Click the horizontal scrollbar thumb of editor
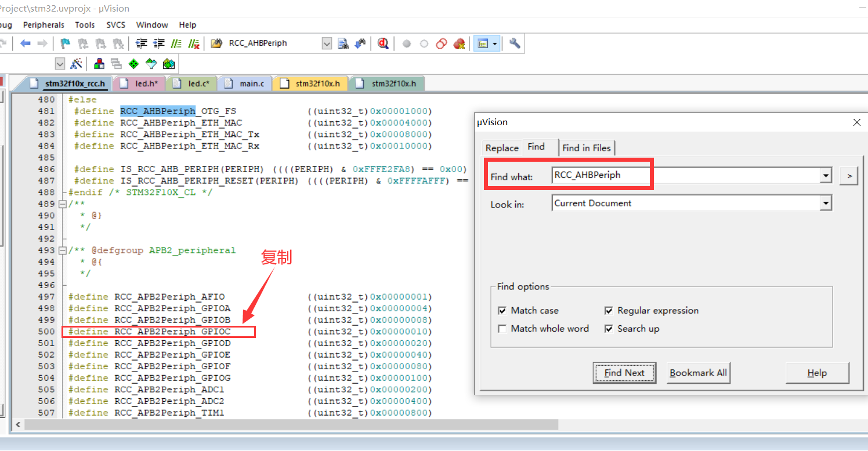Viewport: 868px width, 451px height. point(291,424)
